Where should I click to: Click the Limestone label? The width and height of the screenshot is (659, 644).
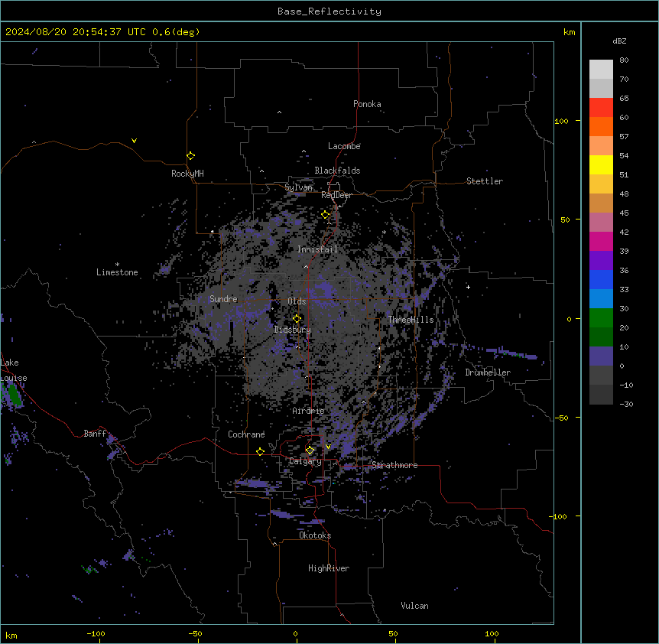coord(117,272)
